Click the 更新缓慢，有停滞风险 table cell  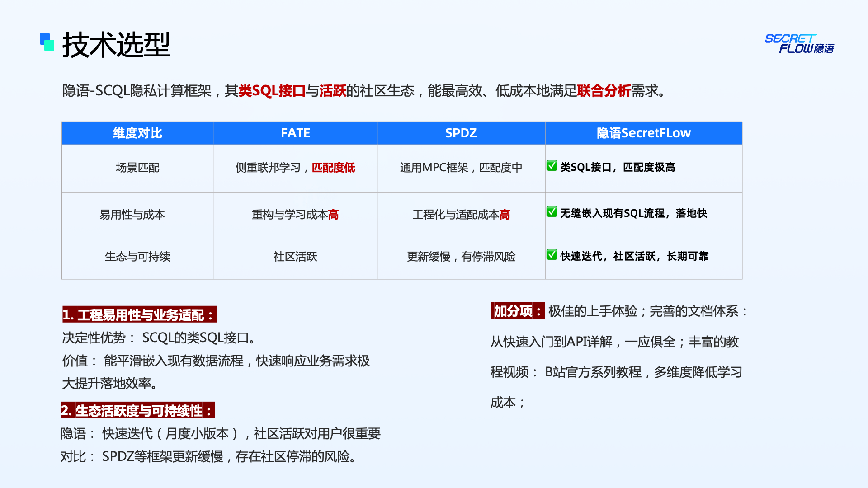461,257
